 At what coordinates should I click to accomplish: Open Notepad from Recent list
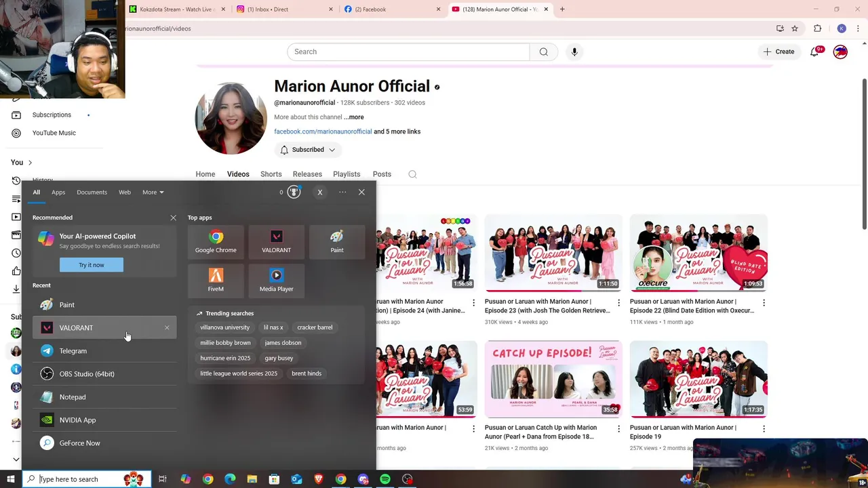click(x=104, y=397)
